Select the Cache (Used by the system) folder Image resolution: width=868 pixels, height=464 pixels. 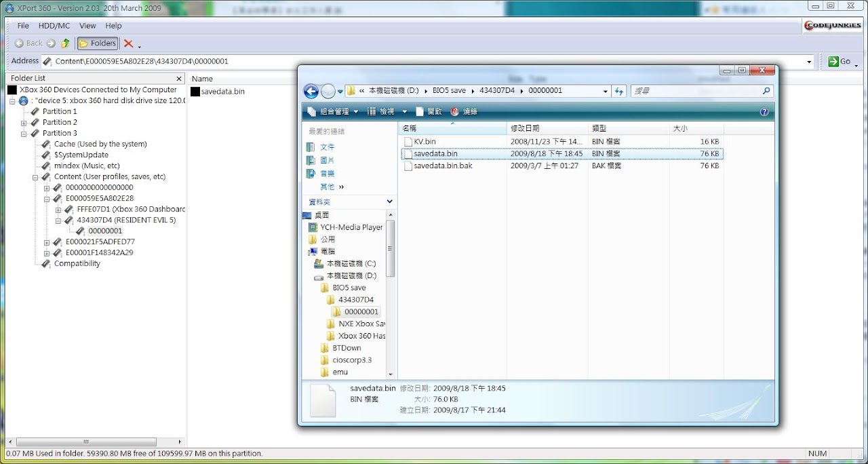click(100, 144)
